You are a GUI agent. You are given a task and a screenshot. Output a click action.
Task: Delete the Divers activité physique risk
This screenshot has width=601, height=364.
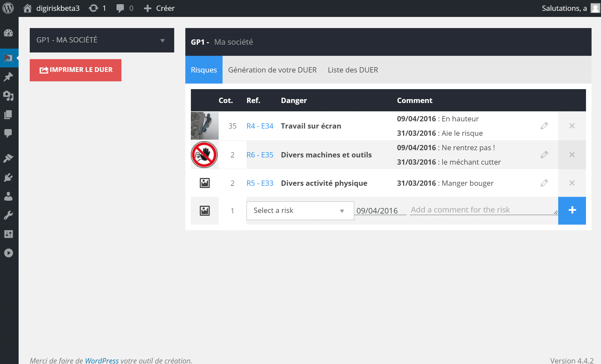coord(572,183)
